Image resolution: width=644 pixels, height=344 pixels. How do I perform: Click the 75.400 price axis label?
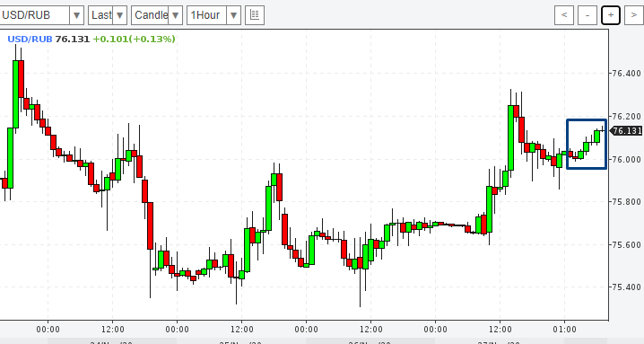coord(626,287)
